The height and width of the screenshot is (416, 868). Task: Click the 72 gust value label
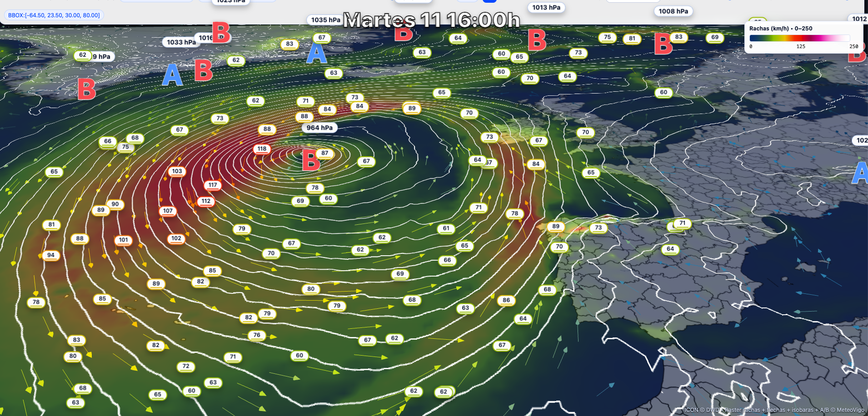(186, 366)
